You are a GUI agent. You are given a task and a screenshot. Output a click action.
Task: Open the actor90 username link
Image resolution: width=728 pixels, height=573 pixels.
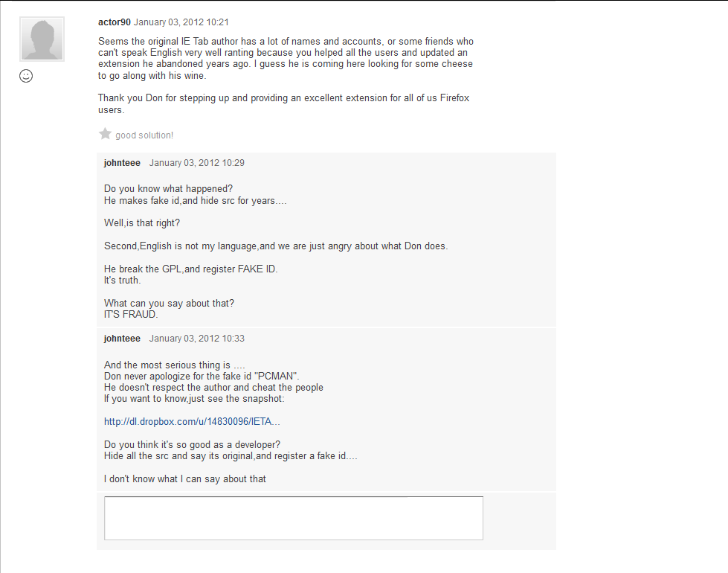click(x=115, y=22)
